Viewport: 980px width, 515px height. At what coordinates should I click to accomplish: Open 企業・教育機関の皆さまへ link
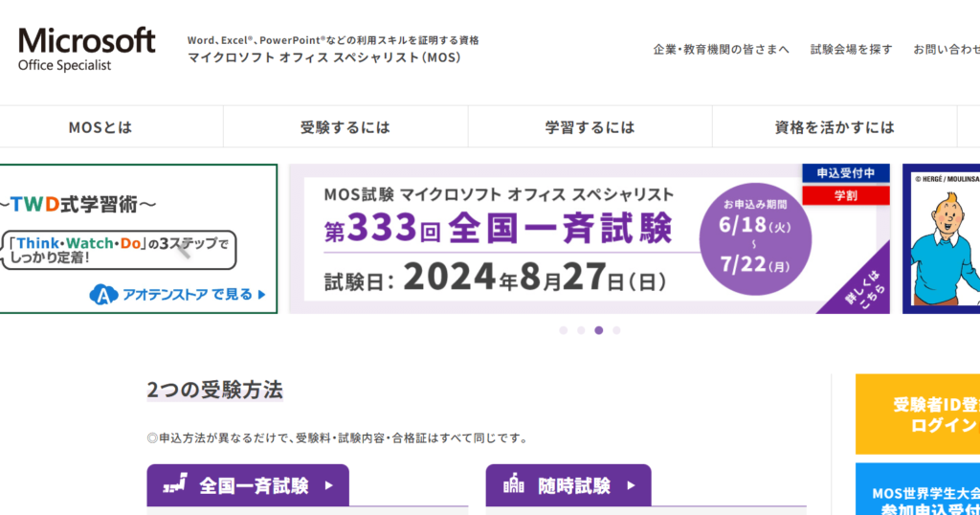(721, 49)
